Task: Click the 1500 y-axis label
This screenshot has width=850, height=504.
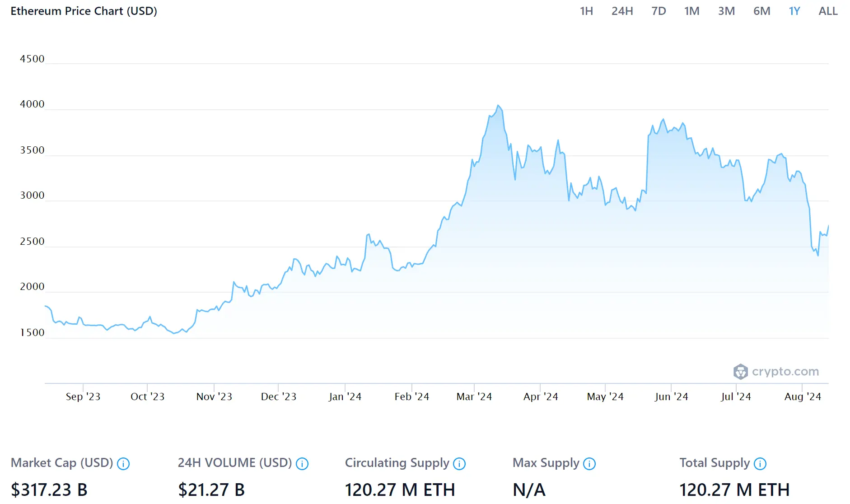Action: tap(32, 332)
